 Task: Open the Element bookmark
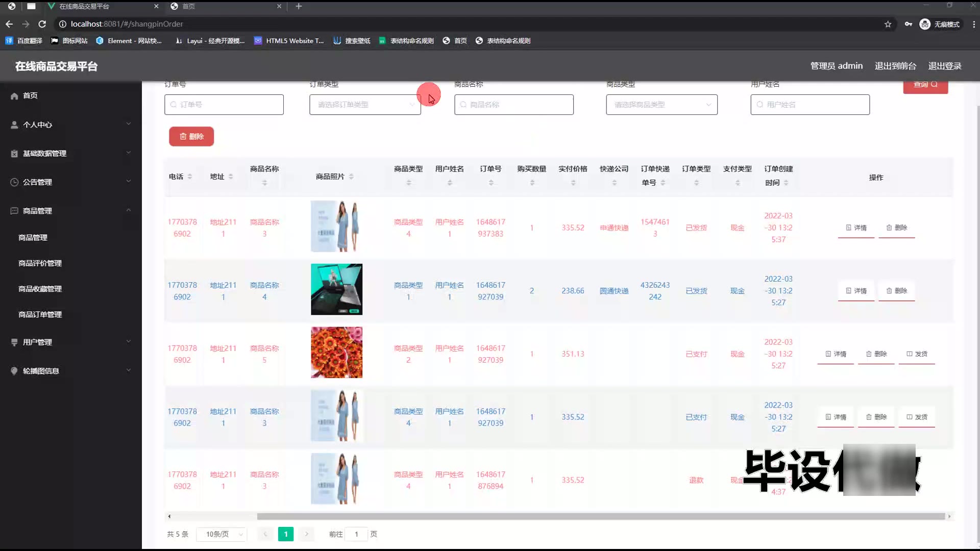[x=129, y=41]
